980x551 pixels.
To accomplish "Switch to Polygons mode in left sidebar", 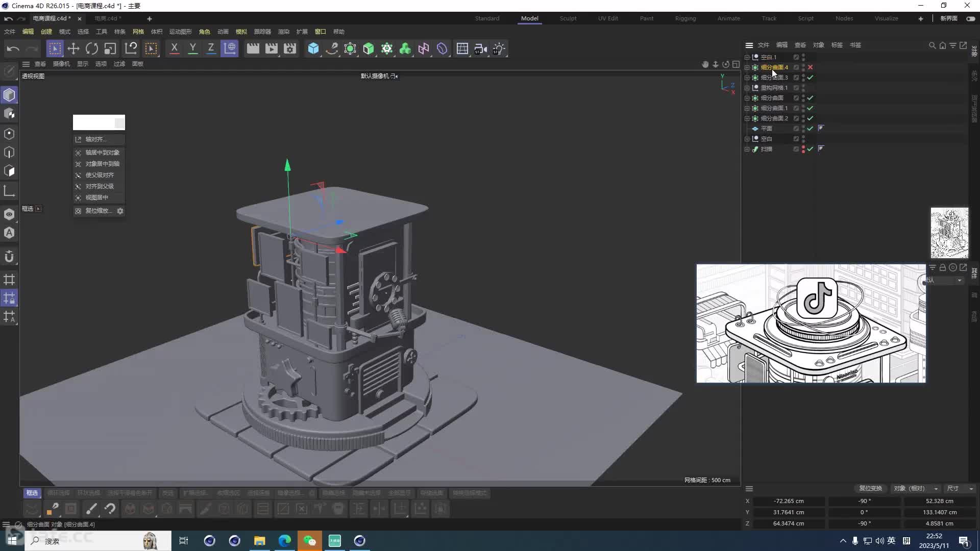I will click(x=9, y=171).
